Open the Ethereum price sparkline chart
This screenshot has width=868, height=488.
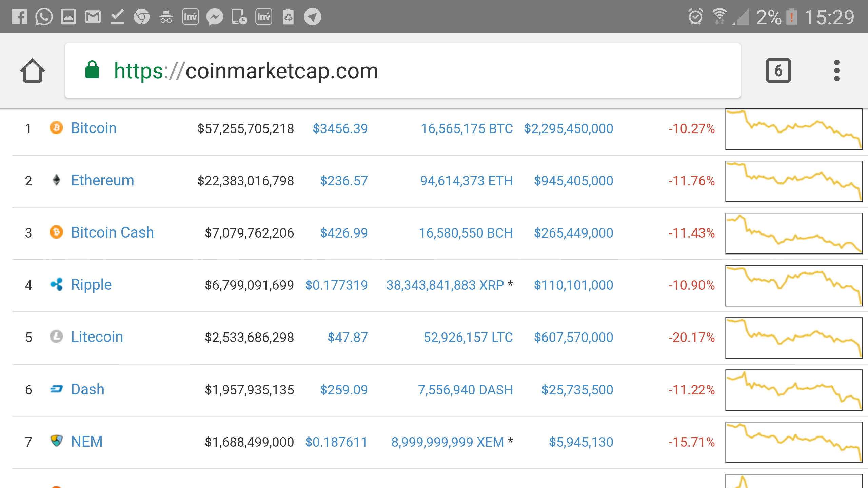tap(794, 181)
